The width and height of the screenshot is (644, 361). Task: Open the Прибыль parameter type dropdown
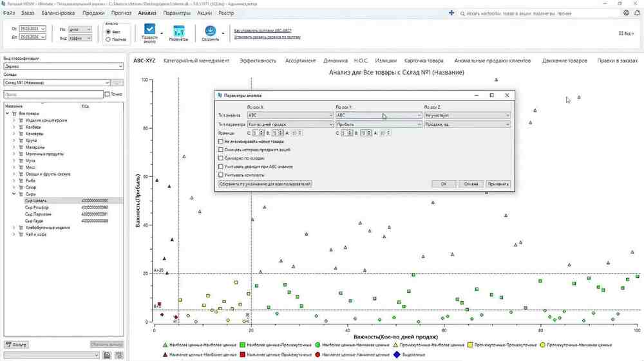[x=379, y=124]
